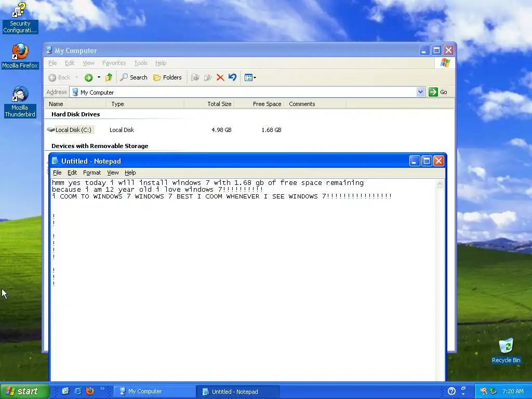Viewport: 532px width, 399px height.
Task: Open the Views dropdown button
Action: point(250,78)
